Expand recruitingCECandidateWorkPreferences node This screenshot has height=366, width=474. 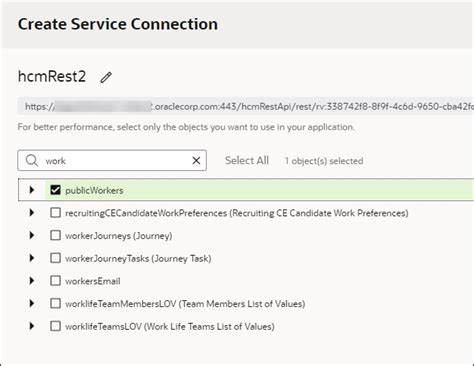(x=32, y=213)
